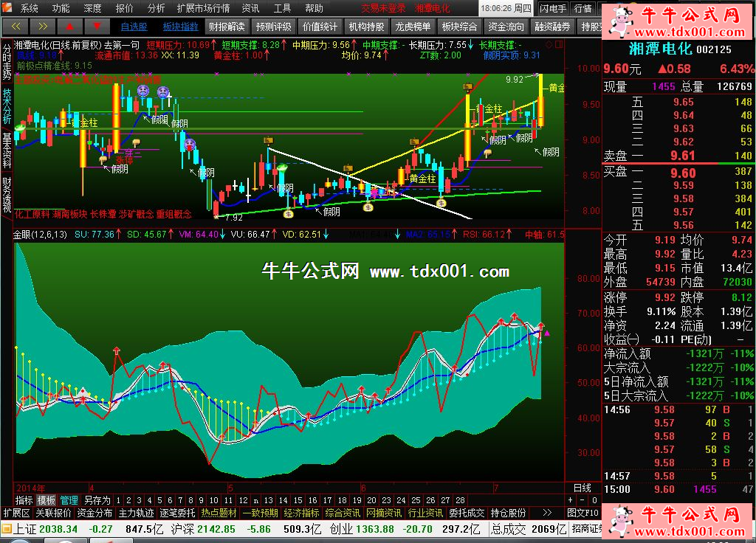Click the 指标 indicator button
The image size is (756, 543).
tap(24, 500)
